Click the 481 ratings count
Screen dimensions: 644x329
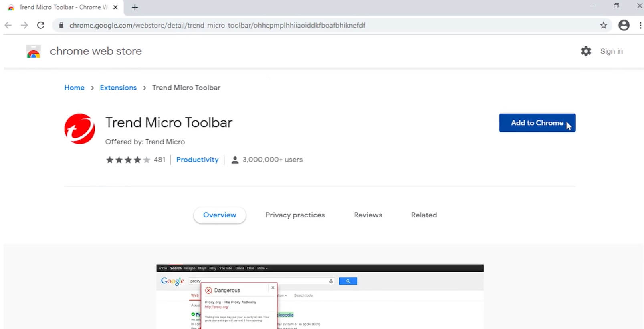pos(159,160)
